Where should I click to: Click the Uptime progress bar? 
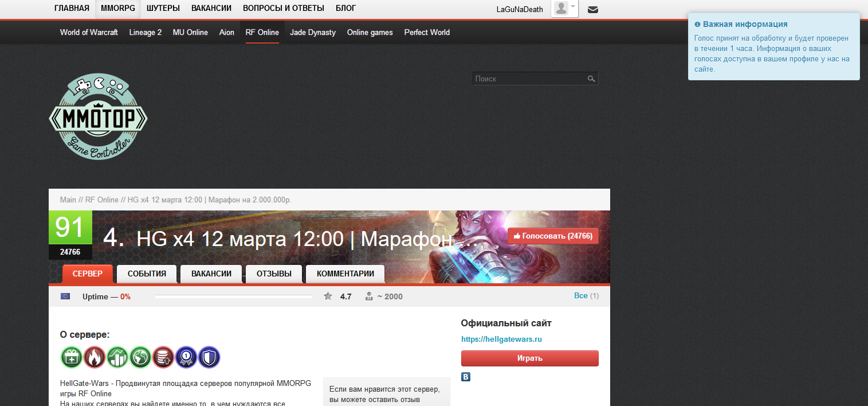[x=234, y=296]
